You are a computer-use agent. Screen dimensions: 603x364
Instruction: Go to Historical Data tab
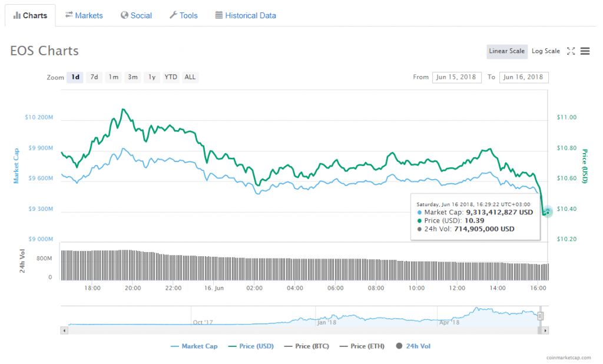[x=245, y=15]
